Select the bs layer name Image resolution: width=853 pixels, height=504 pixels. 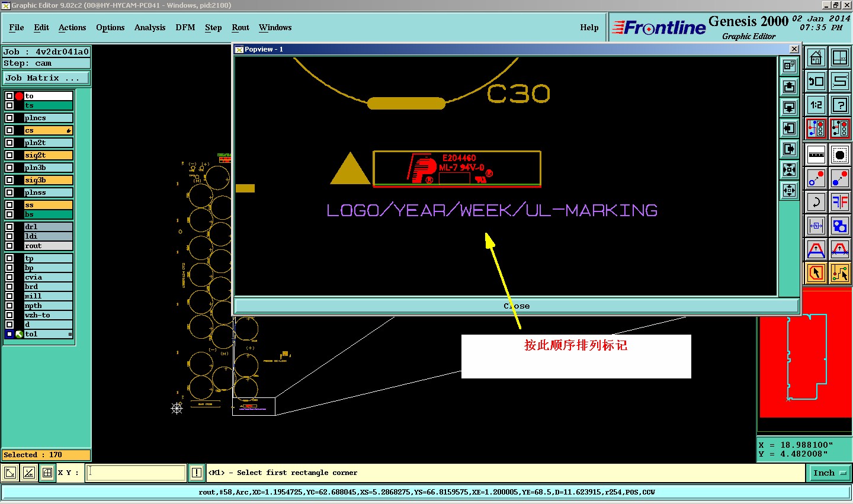click(x=49, y=214)
